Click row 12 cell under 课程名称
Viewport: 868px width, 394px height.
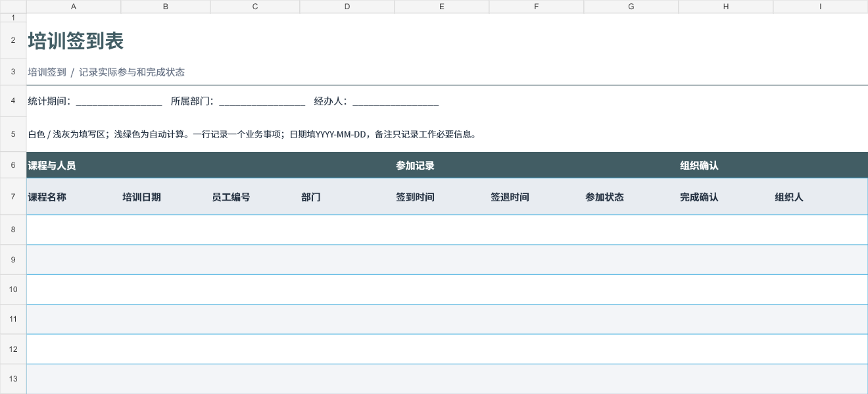click(x=74, y=349)
